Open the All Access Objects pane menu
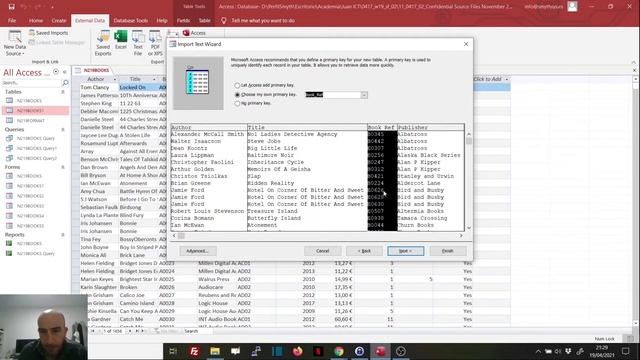Screen dimensions: 640x360 (x=56, y=72)
